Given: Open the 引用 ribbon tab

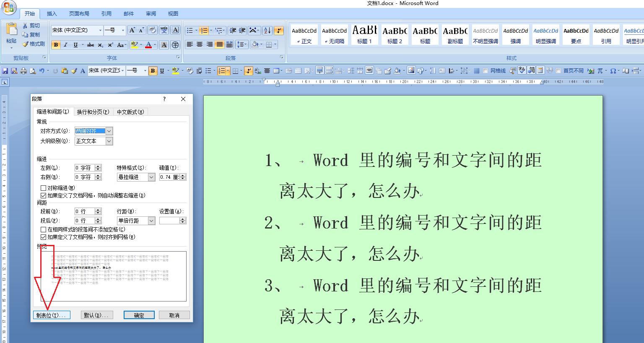Looking at the screenshot, I should click(x=106, y=14).
